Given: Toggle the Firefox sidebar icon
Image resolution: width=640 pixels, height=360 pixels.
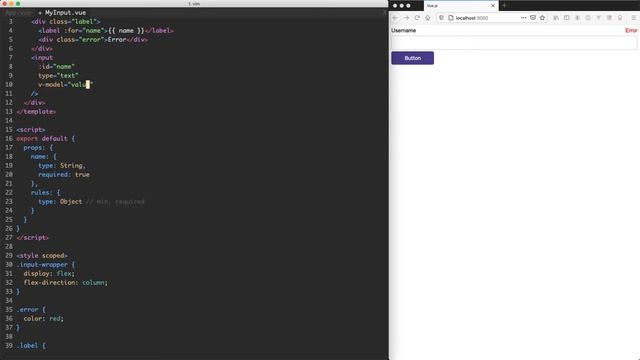Looking at the screenshot, I should point(567,18).
